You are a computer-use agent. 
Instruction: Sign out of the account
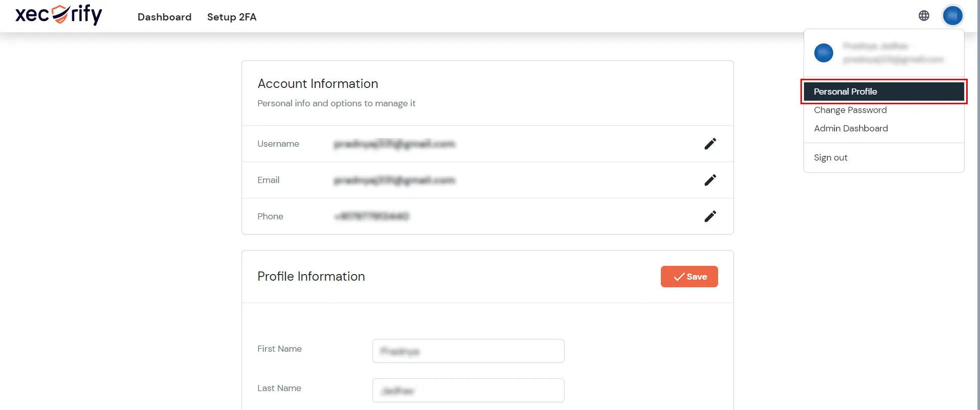(830, 157)
